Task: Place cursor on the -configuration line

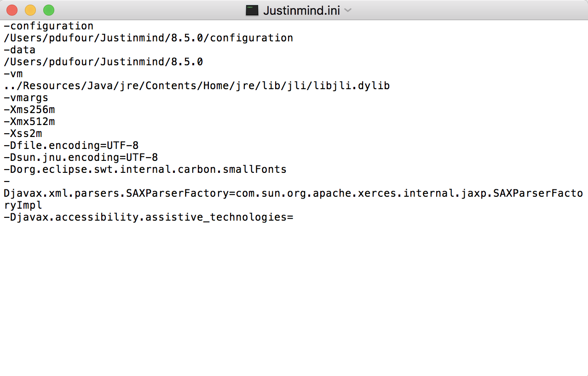Action: [48, 26]
